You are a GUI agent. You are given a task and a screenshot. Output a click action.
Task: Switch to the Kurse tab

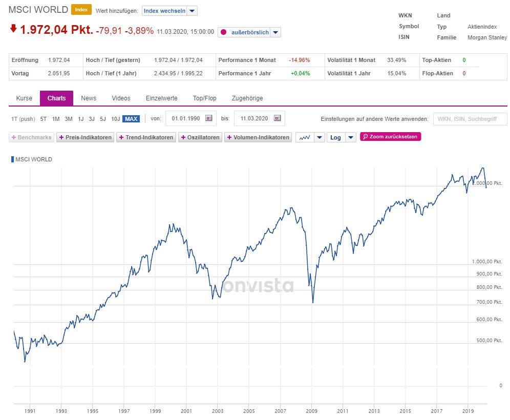tap(24, 98)
